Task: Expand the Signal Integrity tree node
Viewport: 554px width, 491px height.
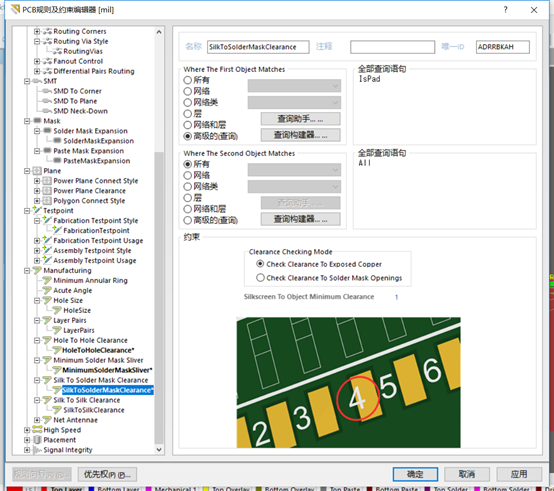Action: tap(27, 450)
